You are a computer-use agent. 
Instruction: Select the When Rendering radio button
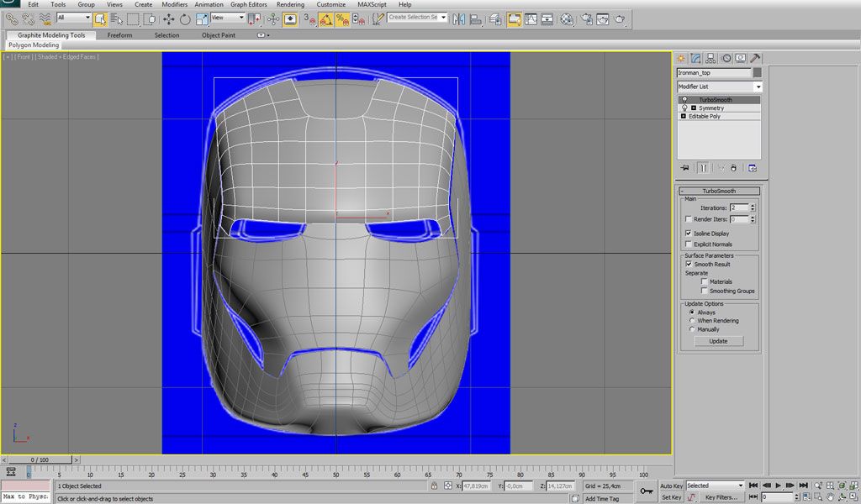[692, 320]
